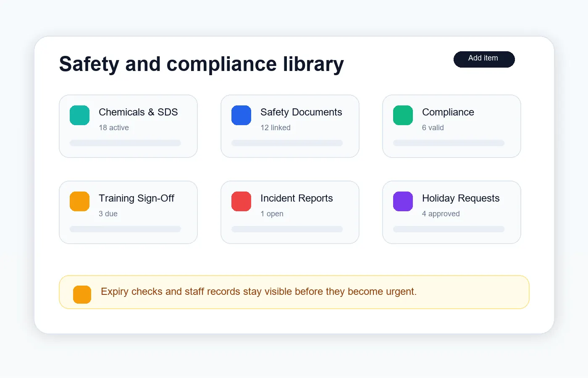Click the Safety and compliance library heading
588x378 pixels.
click(x=202, y=64)
